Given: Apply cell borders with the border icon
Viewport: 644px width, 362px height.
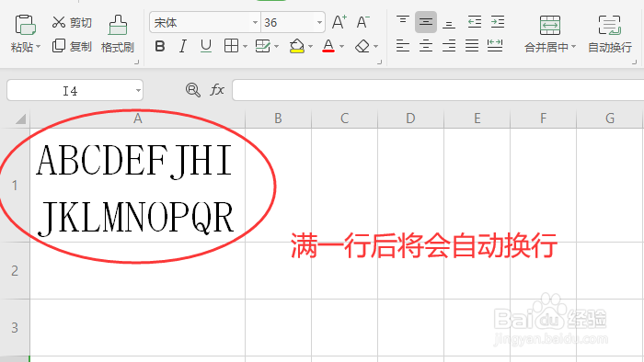Looking at the screenshot, I should coord(231,46).
